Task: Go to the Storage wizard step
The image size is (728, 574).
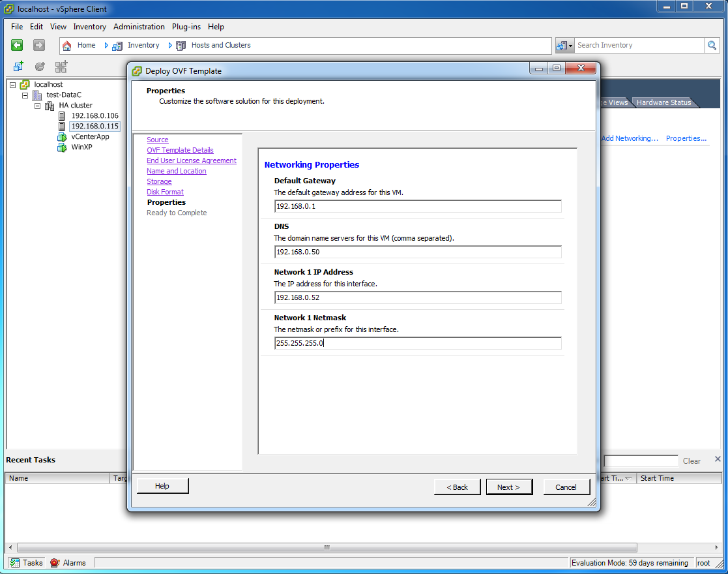Action: point(159,181)
